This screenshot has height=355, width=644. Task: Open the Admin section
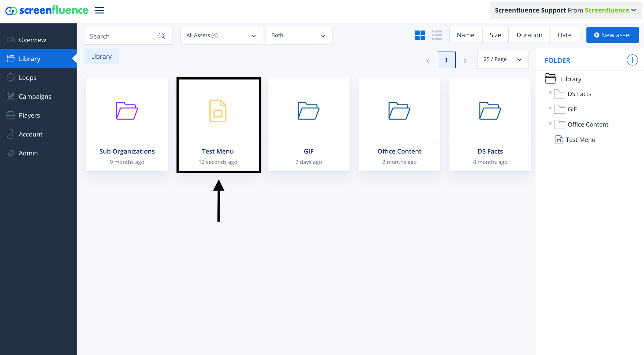[x=39, y=153]
